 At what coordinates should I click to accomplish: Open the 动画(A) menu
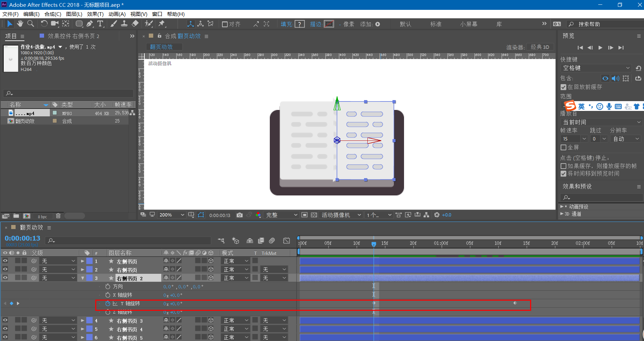click(x=117, y=14)
